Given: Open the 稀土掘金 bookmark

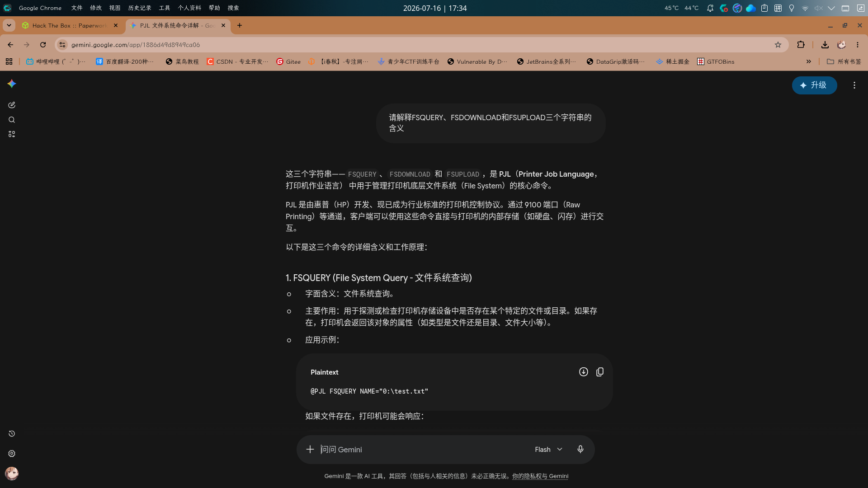Looking at the screenshot, I should (673, 61).
